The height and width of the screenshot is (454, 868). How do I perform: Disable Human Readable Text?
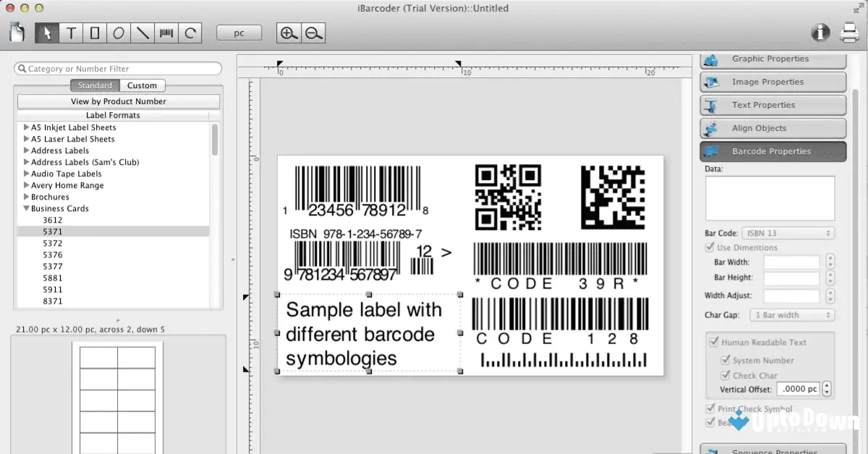click(x=715, y=342)
